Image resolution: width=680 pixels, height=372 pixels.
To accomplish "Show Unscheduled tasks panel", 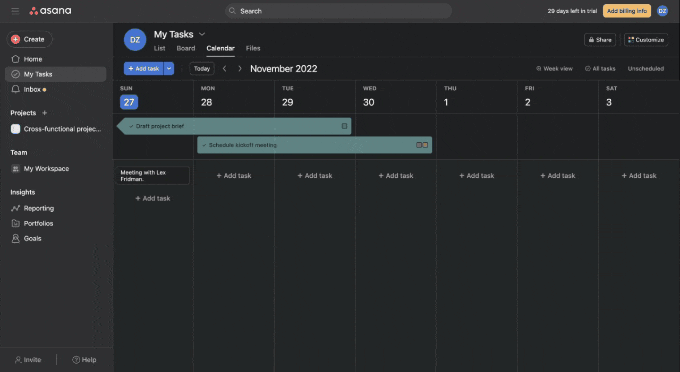I will click(646, 69).
